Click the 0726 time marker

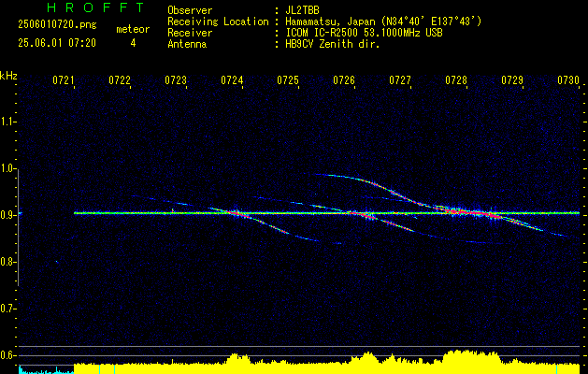pyautogui.click(x=344, y=80)
